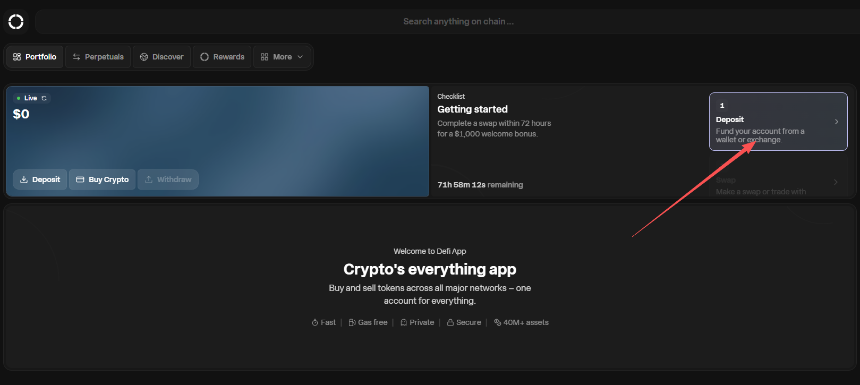Click the green Live status dot

pos(18,98)
